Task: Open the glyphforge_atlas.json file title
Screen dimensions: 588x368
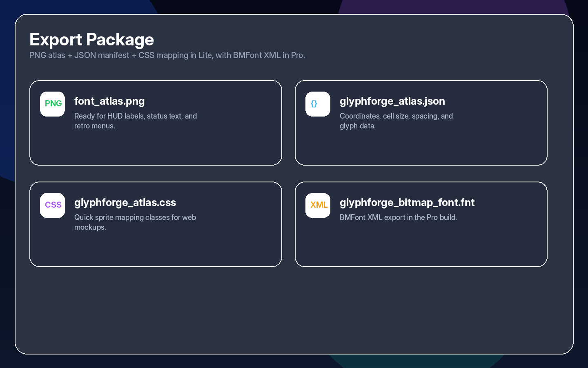Action: (x=392, y=101)
